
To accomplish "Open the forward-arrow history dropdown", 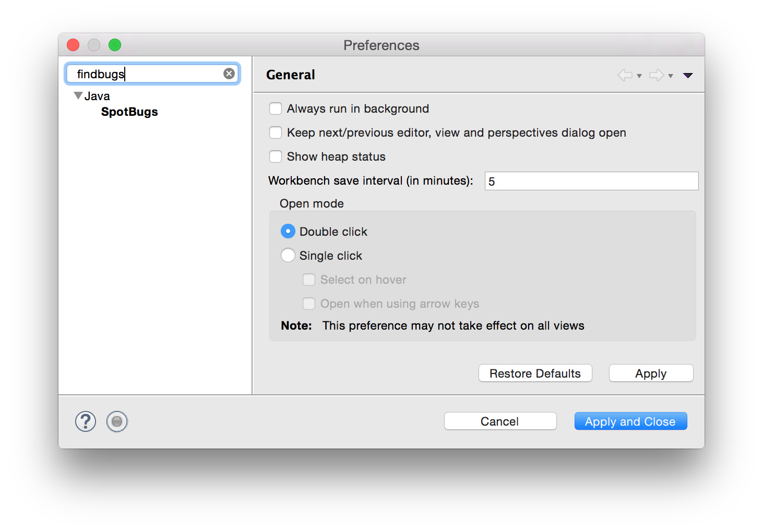I will [671, 77].
